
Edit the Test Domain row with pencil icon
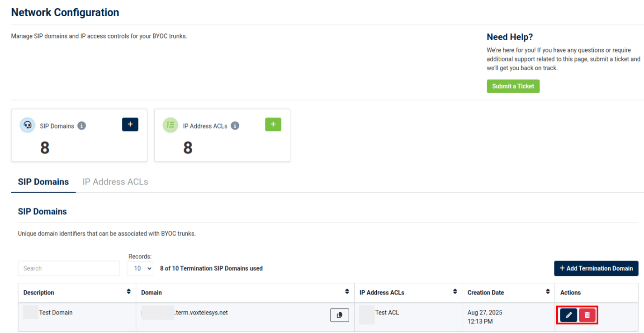(568, 315)
